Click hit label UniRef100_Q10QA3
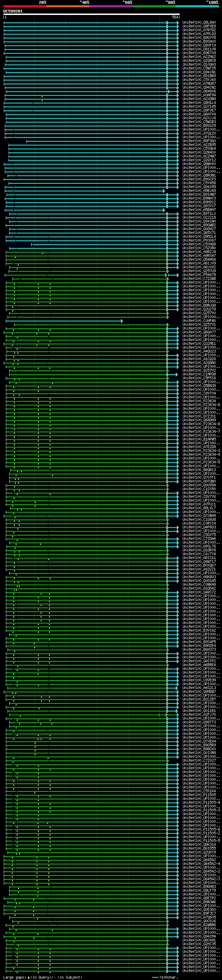 click(x=199, y=64)
